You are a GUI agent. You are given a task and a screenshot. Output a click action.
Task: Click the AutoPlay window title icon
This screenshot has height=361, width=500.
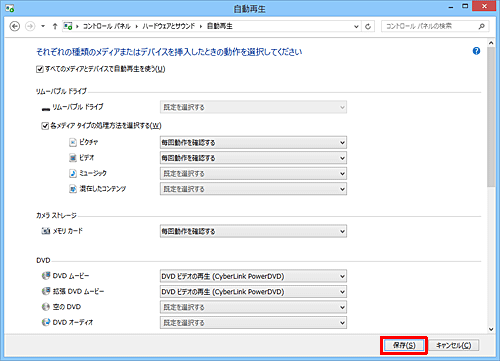click(x=10, y=8)
